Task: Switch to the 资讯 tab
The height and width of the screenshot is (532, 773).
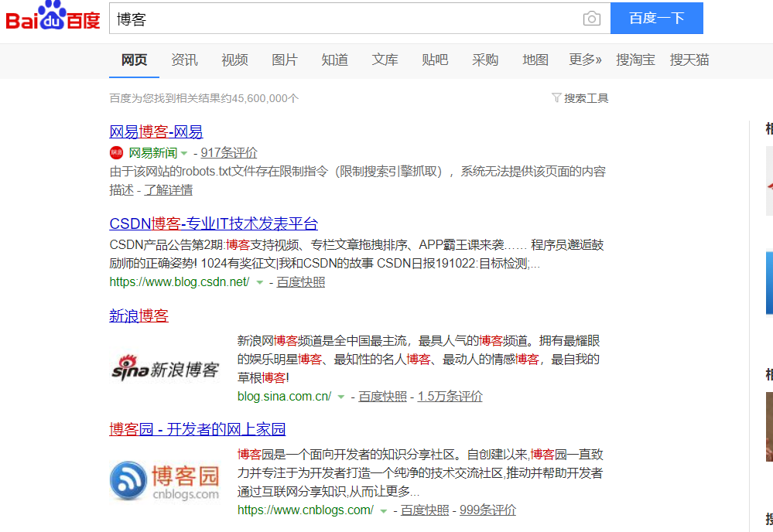Action: pyautogui.click(x=184, y=60)
